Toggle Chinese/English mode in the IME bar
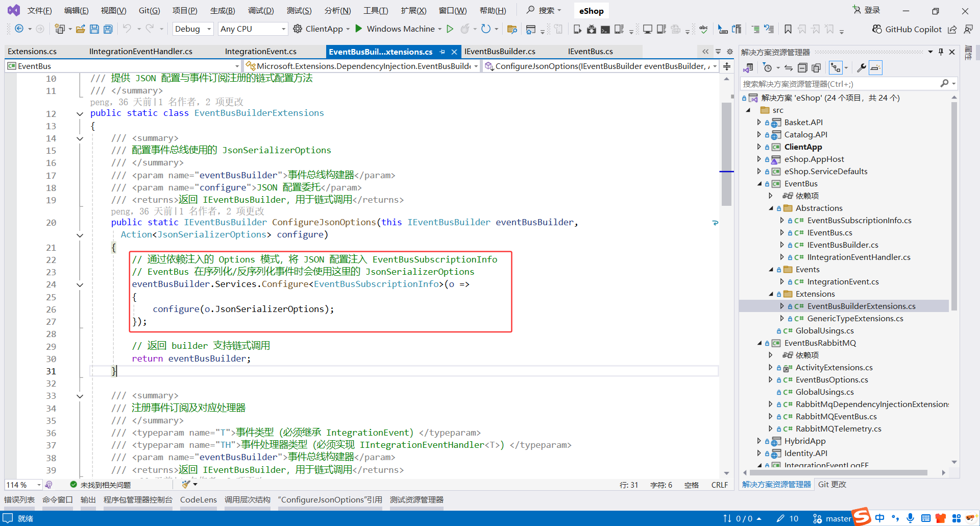Screen dimensions: 980x526 click(x=879, y=518)
